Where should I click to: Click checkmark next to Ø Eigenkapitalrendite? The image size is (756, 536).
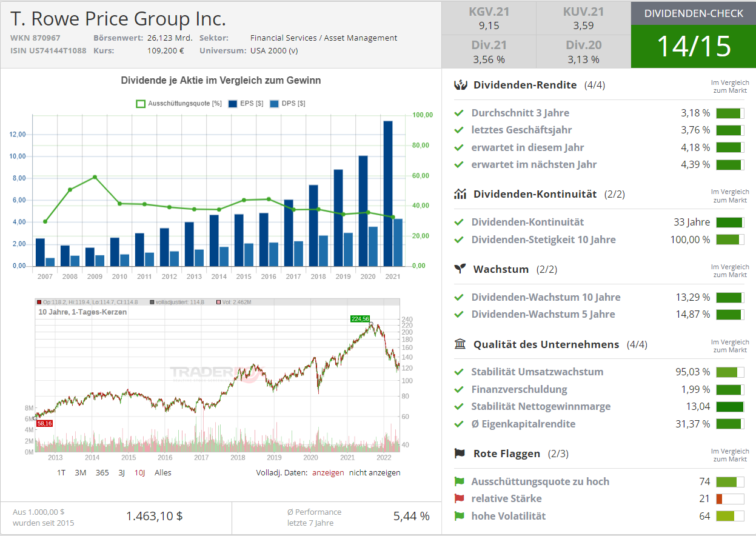(x=459, y=424)
